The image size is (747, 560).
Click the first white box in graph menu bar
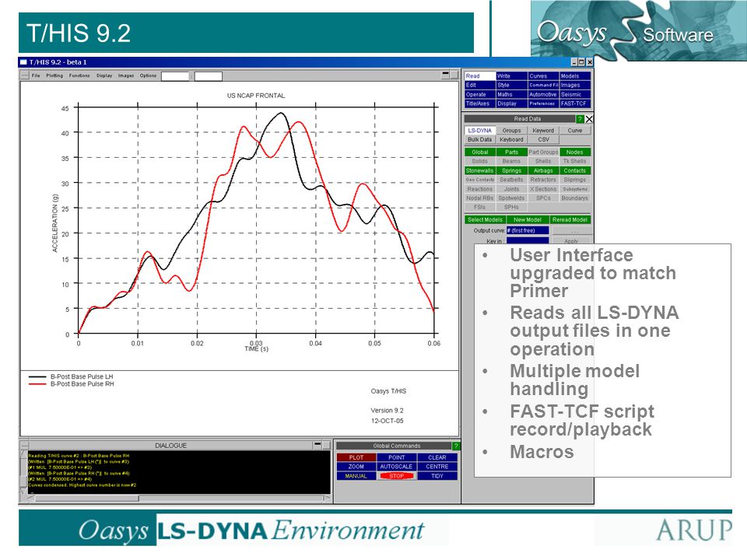pos(175,75)
